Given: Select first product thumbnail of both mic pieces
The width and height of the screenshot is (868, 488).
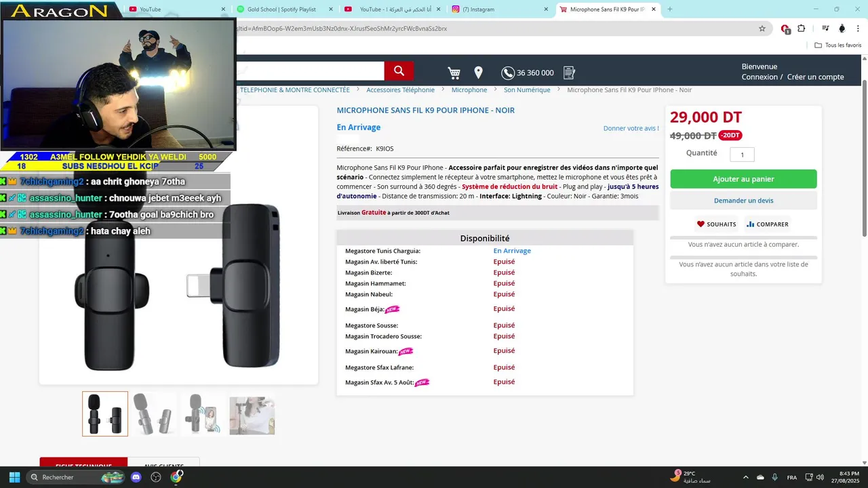Looking at the screenshot, I should pyautogui.click(x=105, y=413).
